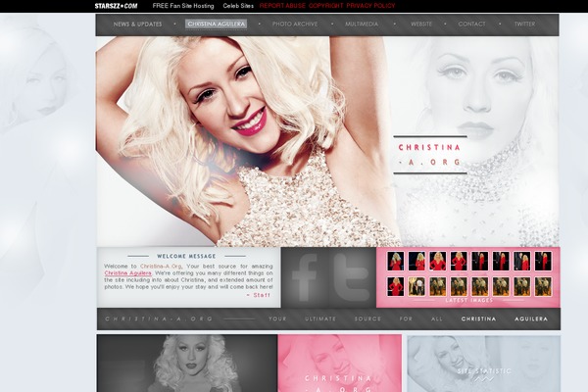Viewport: 588px width, 392px height.
Task: Open first thumbnail in bottom latest images row
Action: pos(396,286)
